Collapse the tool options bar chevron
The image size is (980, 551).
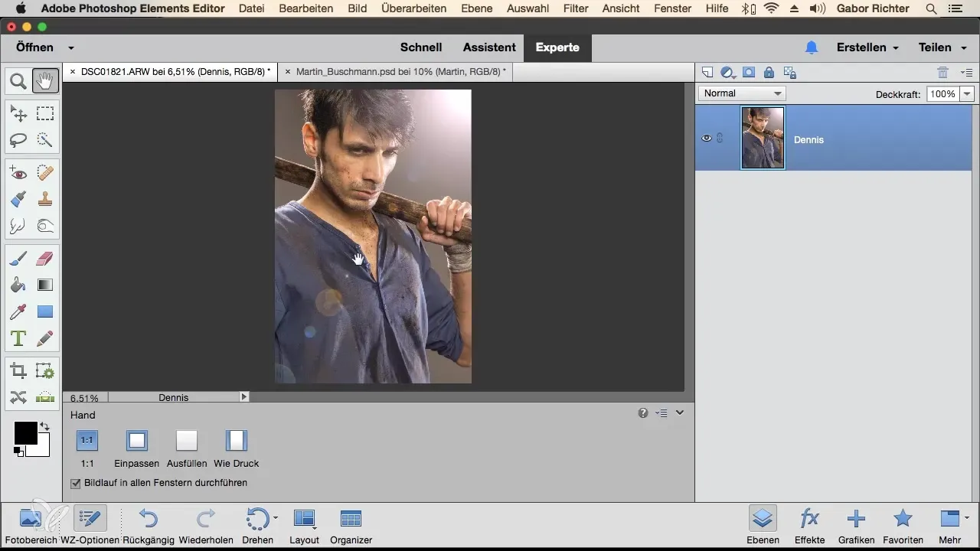click(x=680, y=413)
